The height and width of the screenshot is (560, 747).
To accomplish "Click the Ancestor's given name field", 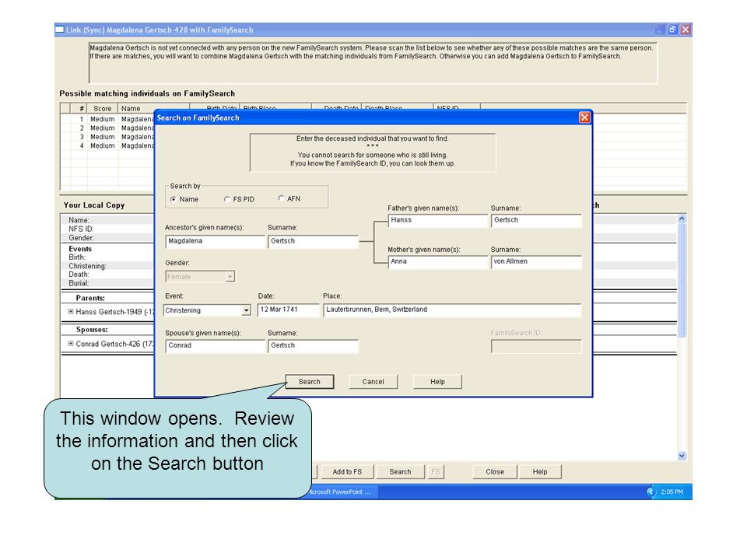I will coord(215,241).
